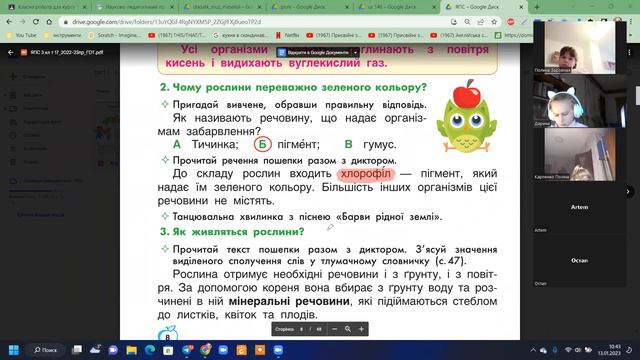Reload the current browser page

click(36, 22)
